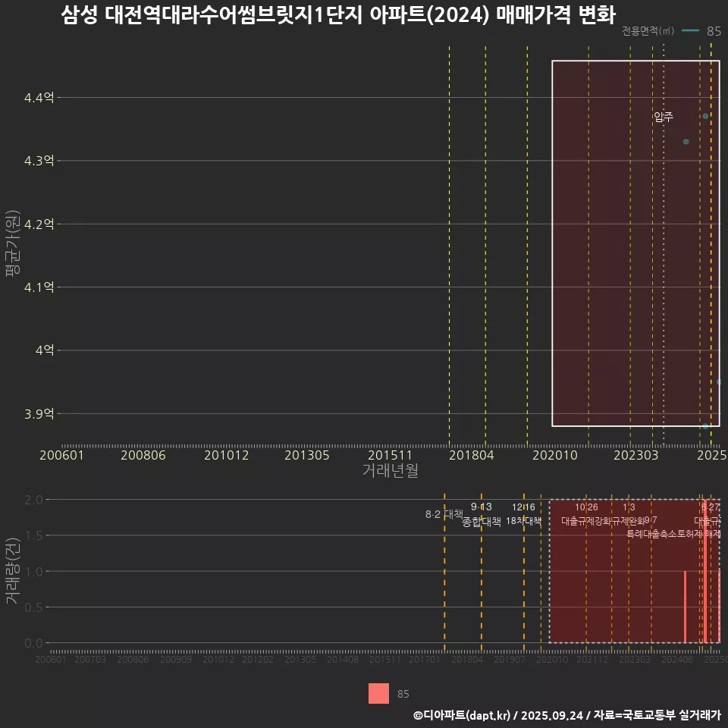Viewport: 728px width, 728px height.
Task: Click the teal 전용면적 legend line symbol
Action: click(690, 32)
